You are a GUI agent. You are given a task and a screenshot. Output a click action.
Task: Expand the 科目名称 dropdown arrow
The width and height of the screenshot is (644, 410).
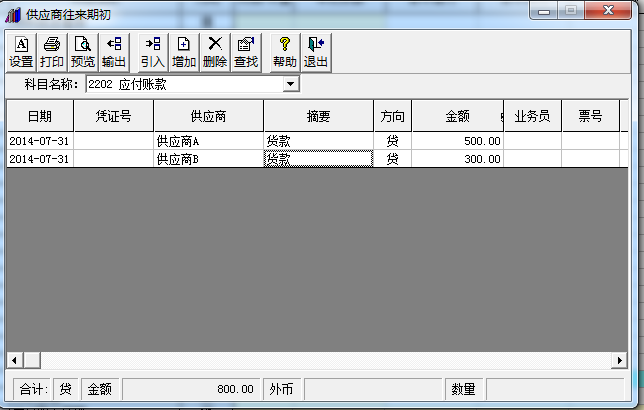tap(291, 84)
